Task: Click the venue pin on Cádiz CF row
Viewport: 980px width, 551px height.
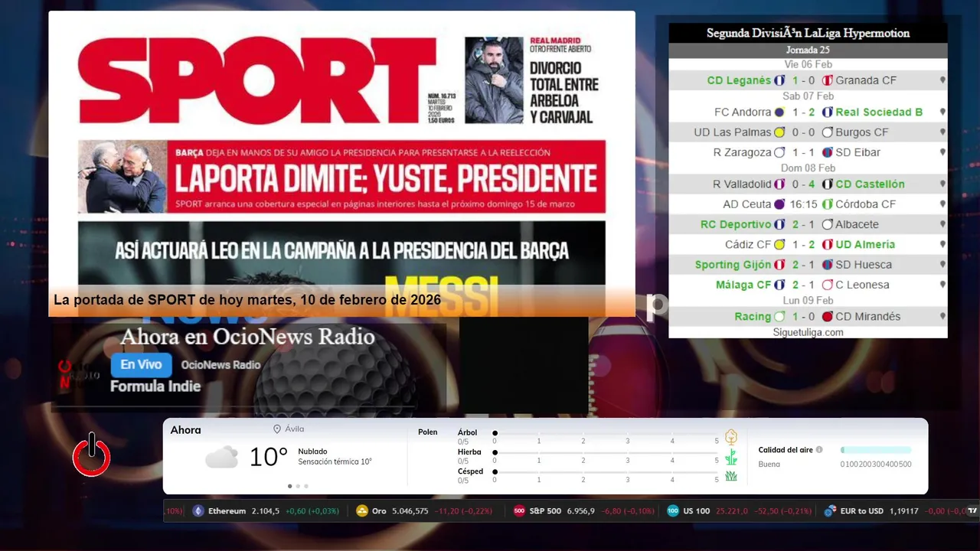Action: 942,245
